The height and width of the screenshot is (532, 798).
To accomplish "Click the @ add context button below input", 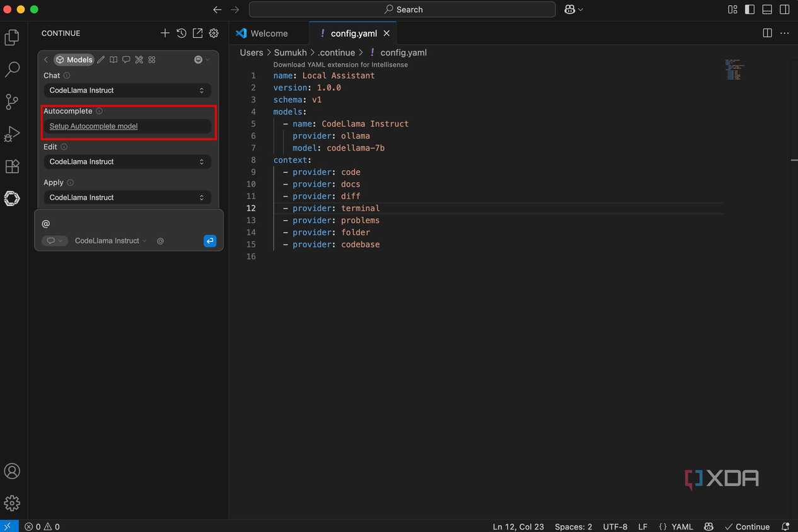I will [160, 241].
